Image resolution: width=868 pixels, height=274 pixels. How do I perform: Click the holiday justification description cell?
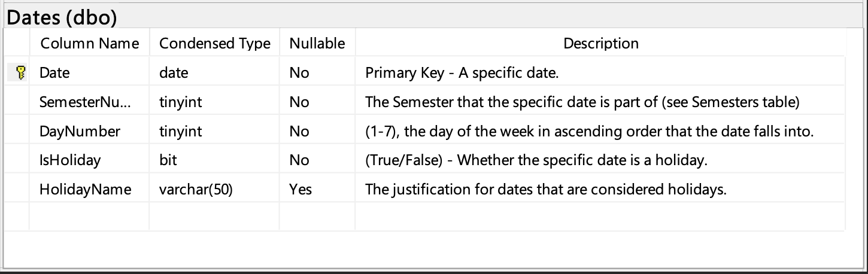pyautogui.click(x=545, y=190)
